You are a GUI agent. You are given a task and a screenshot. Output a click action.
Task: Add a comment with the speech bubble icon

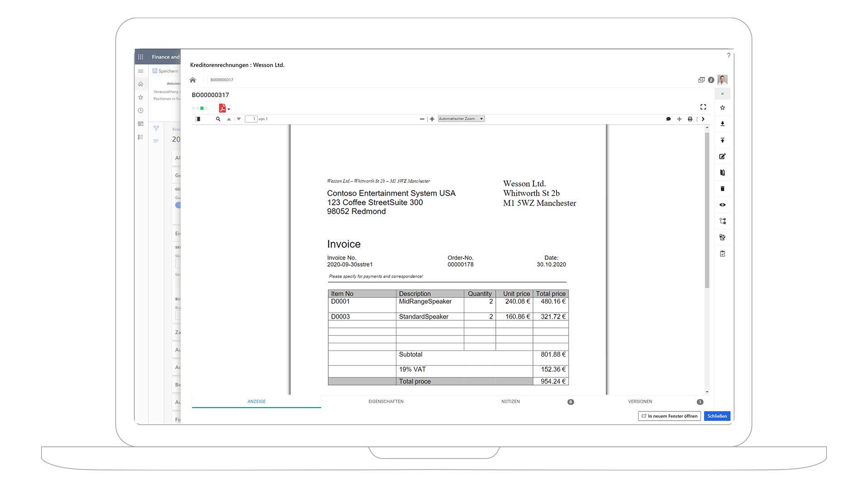668,119
